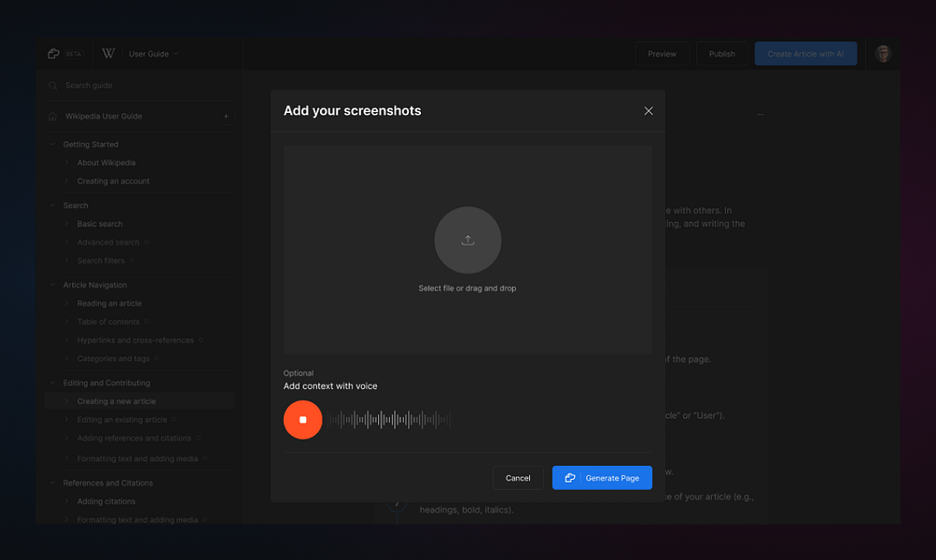
Task: Click the status circle next to Table of contents
Action: point(147,322)
